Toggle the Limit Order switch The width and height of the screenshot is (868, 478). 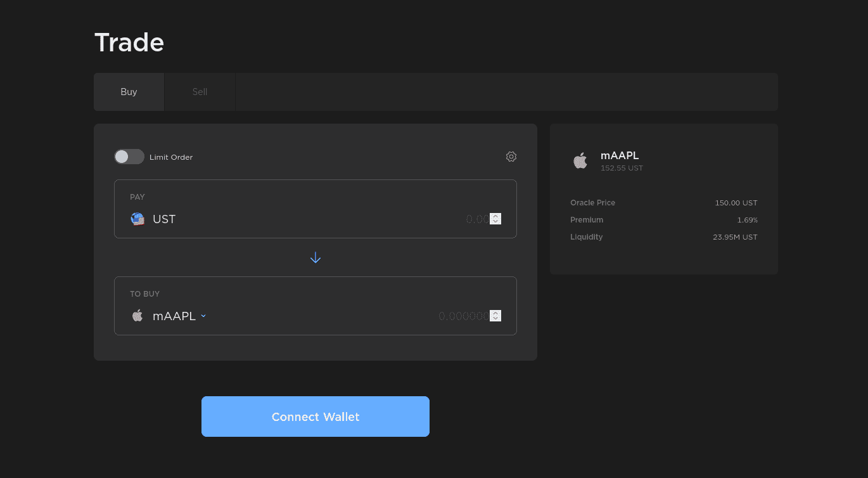[129, 157]
